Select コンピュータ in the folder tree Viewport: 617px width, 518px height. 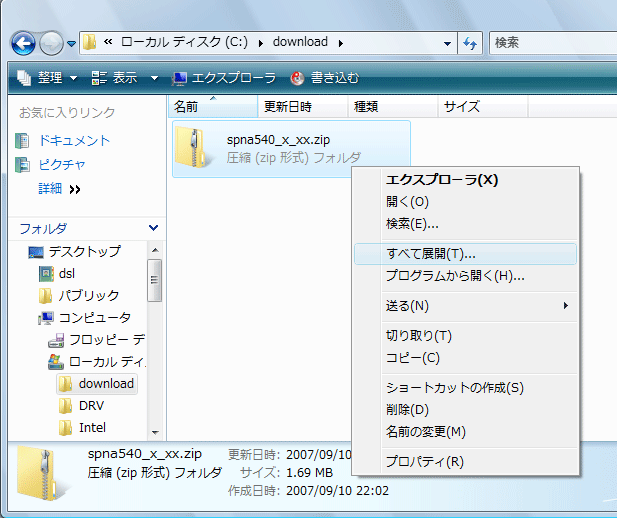(x=95, y=317)
